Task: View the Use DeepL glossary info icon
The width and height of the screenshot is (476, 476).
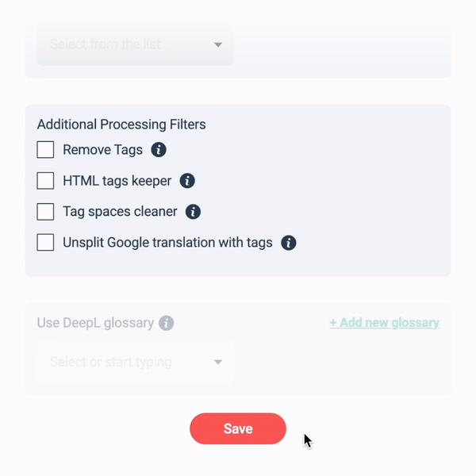Action: click(x=167, y=323)
